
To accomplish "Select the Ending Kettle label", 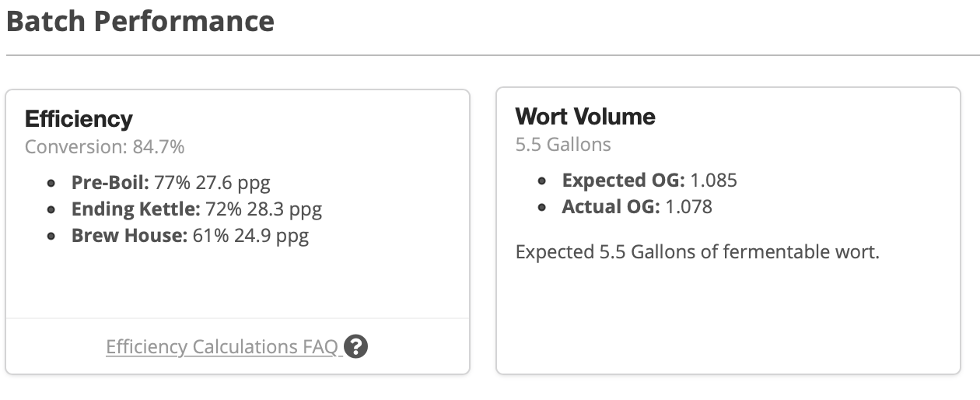I will click(x=136, y=209).
